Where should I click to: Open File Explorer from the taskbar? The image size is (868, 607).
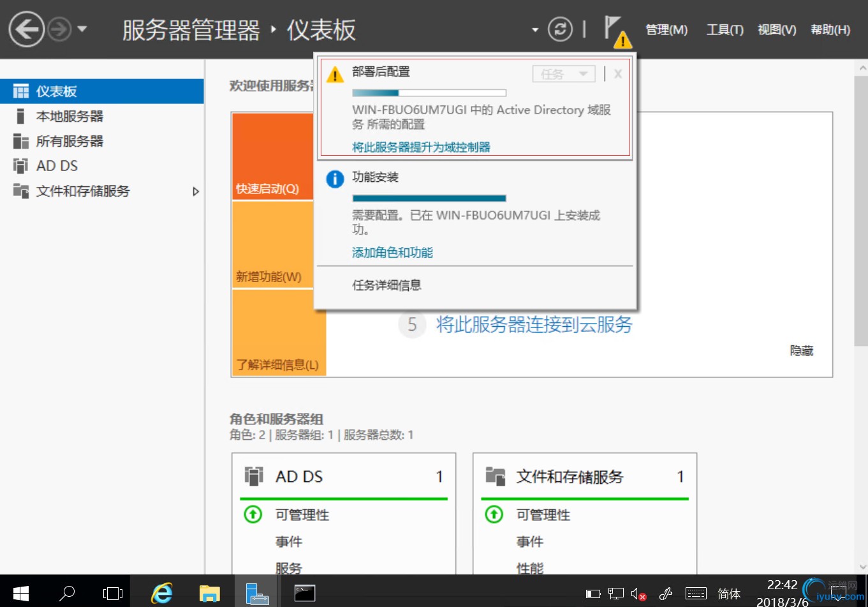209,594
